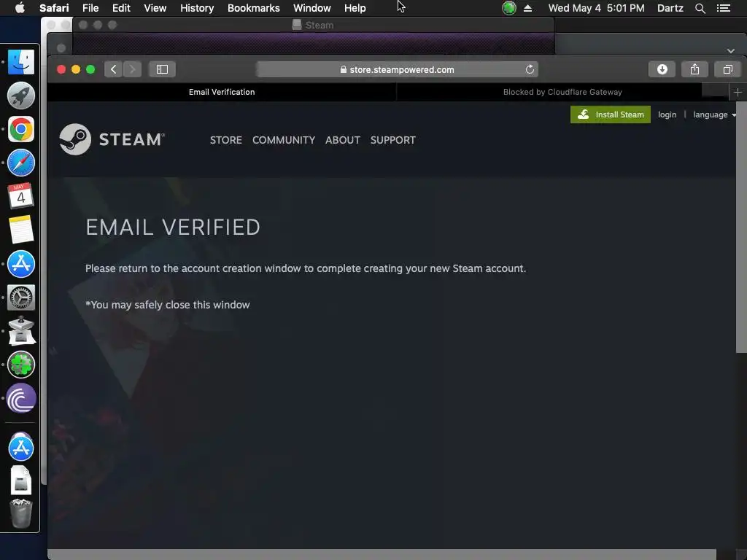
Task: Click Safari back navigation arrow
Action: coord(113,69)
